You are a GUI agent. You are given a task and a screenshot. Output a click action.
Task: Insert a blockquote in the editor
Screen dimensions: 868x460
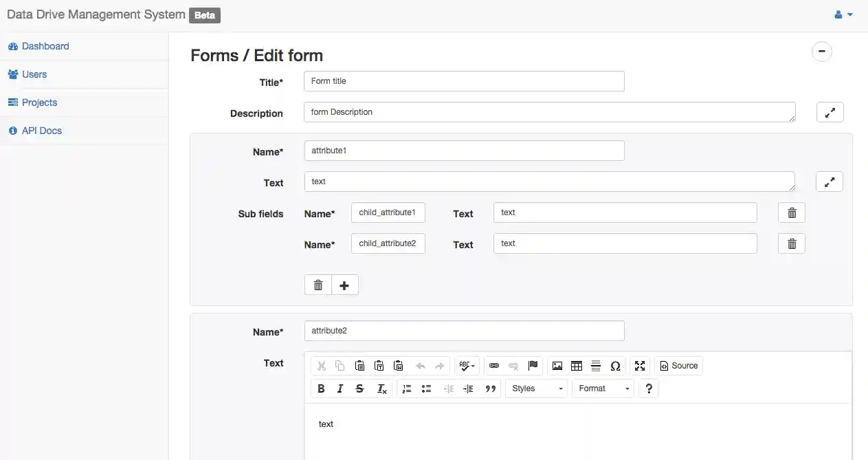tap(491, 388)
